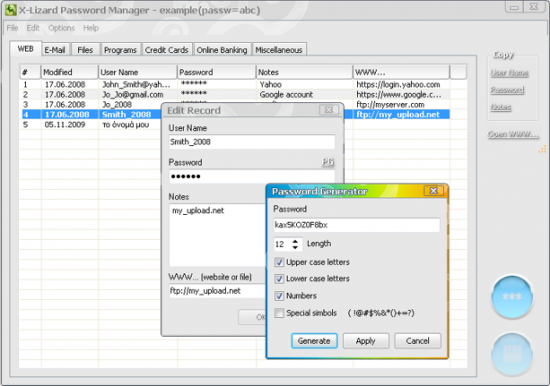Click the X-Lizard app icon in title bar

pos(10,10)
